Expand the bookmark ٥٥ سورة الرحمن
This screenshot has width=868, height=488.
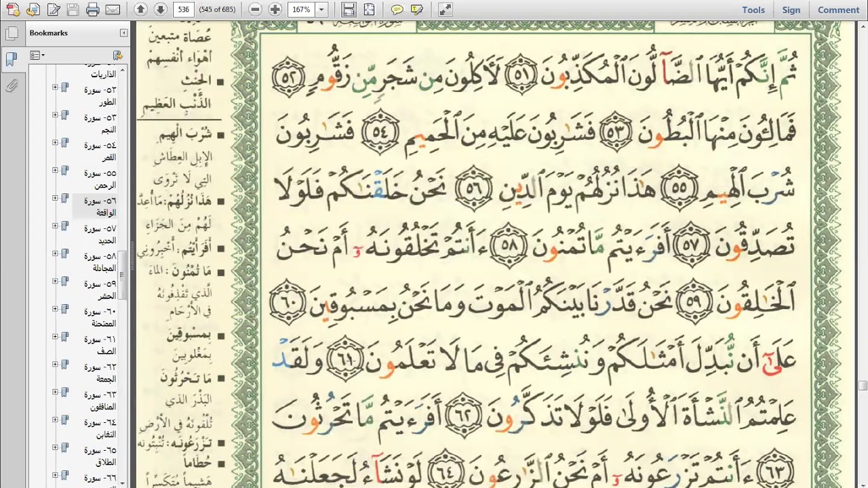pyautogui.click(x=55, y=171)
